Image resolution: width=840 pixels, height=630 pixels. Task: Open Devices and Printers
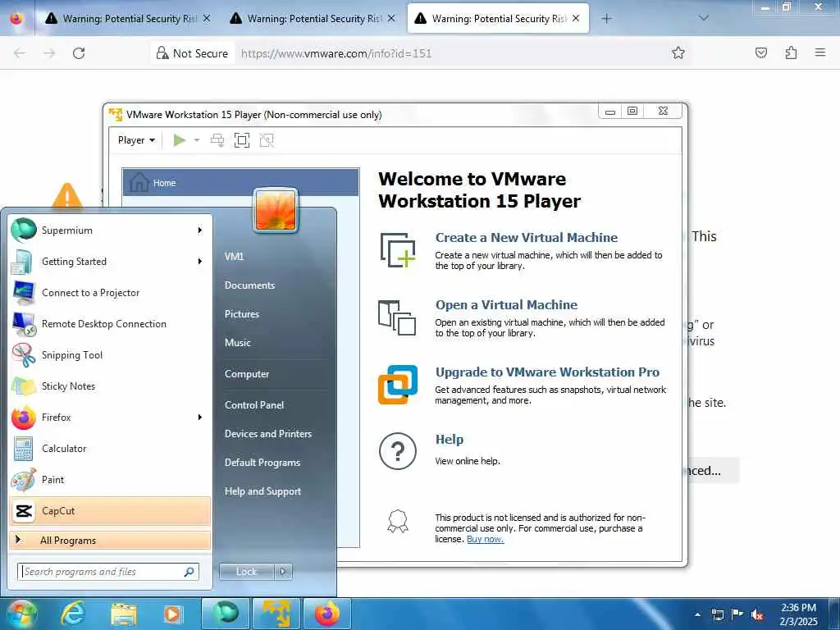click(x=268, y=434)
